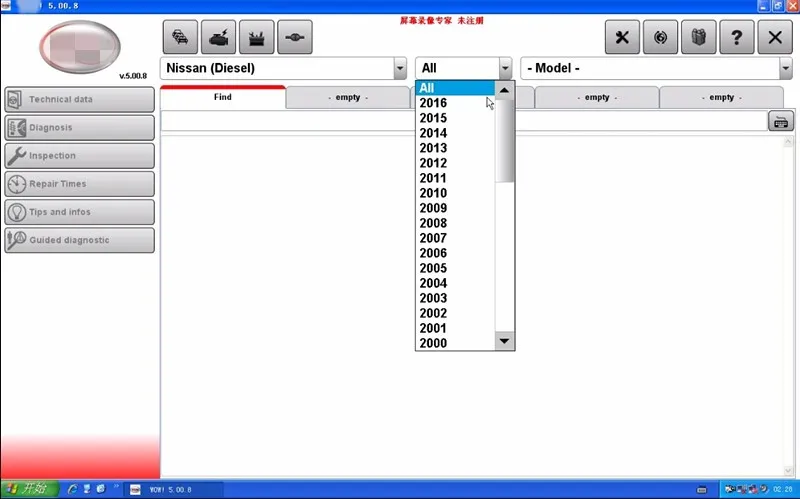The height and width of the screenshot is (499, 800).
Task: Click the search input field under the tabs
Action: 464,121
